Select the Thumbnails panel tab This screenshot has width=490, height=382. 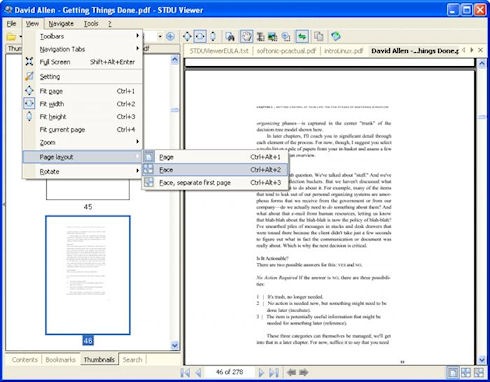point(99,360)
